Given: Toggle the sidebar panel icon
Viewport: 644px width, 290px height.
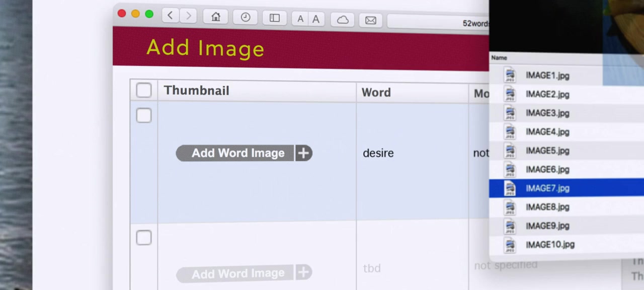Looking at the screenshot, I should point(275,18).
